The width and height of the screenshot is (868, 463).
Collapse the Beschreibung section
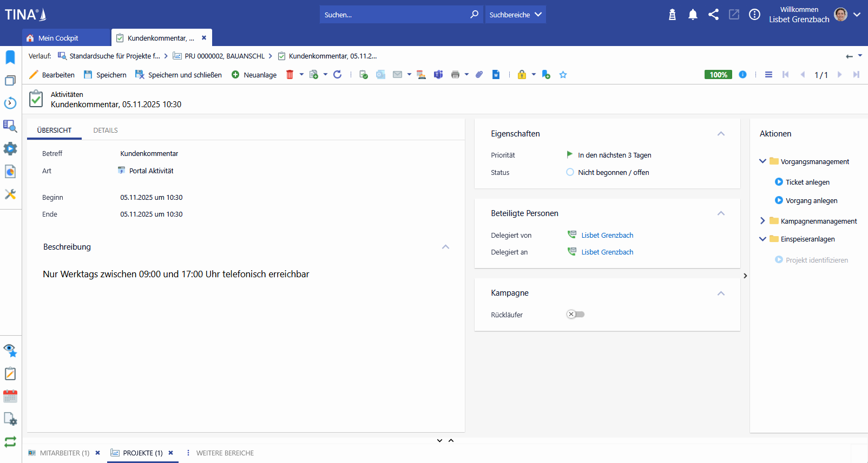(x=445, y=247)
